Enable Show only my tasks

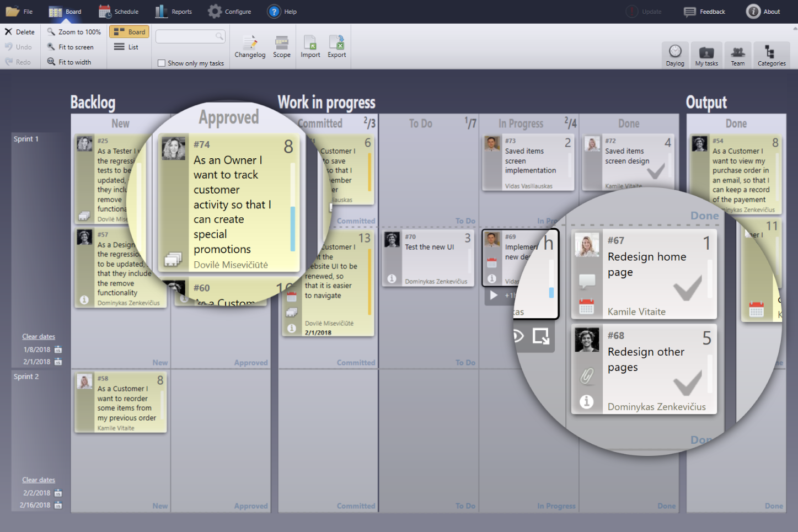[162, 63]
